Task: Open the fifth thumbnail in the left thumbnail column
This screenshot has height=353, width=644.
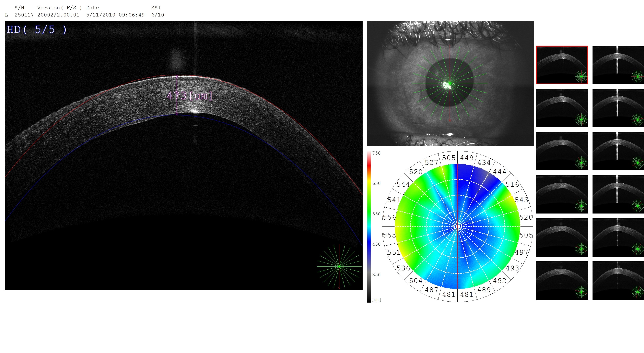Action: (562, 237)
